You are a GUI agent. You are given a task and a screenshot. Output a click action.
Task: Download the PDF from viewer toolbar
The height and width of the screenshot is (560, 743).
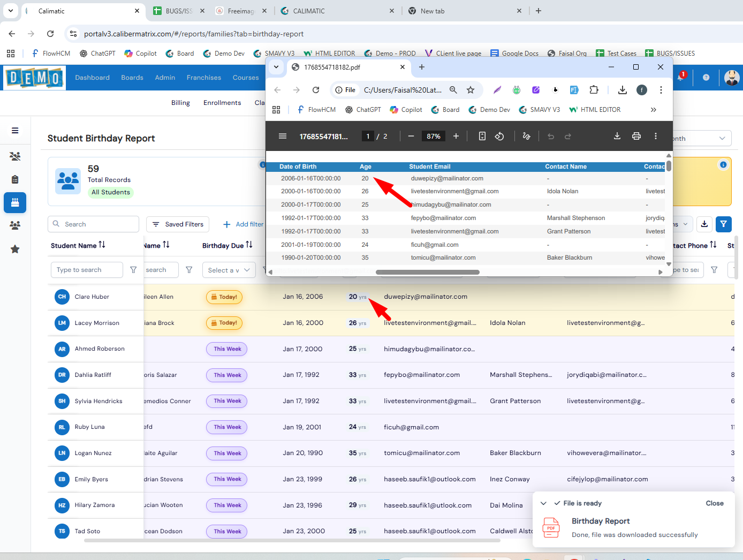tap(617, 136)
